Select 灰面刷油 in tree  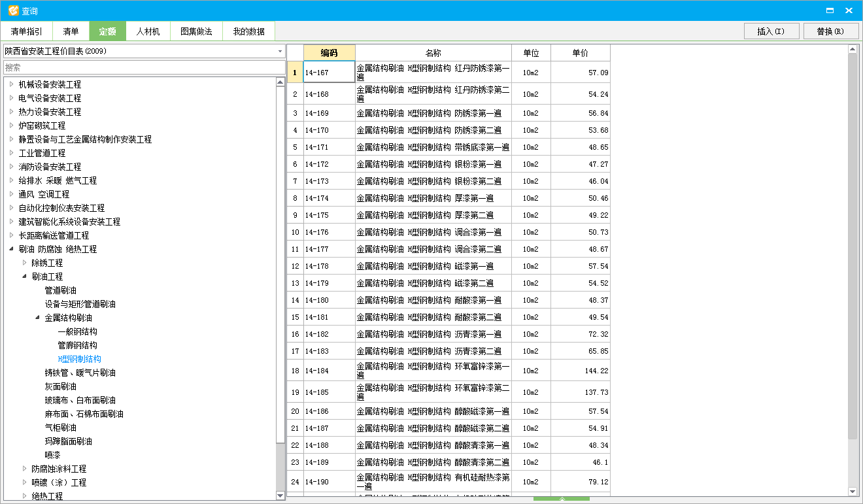click(x=60, y=386)
